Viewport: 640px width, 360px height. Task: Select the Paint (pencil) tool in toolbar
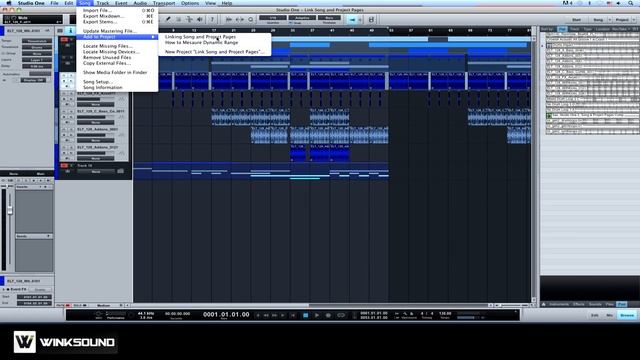168,19
